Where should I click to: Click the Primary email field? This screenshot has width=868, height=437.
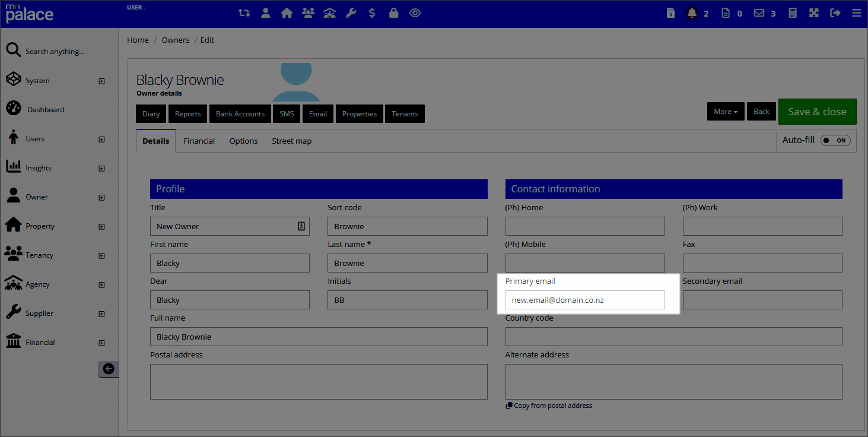[585, 300]
